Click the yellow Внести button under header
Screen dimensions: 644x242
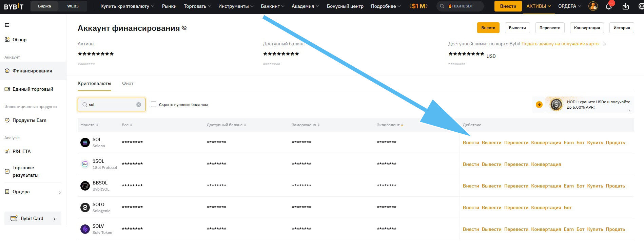(488, 28)
